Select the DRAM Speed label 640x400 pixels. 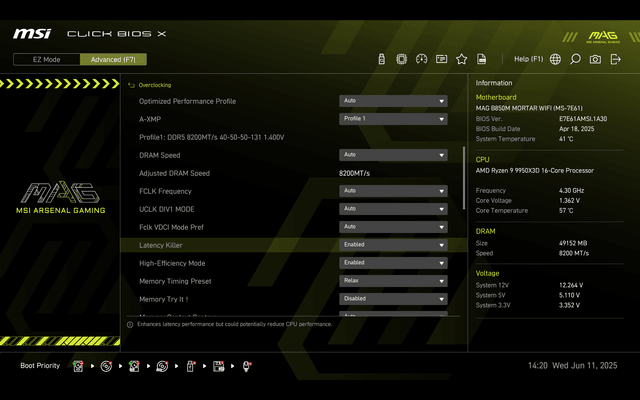pos(159,155)
